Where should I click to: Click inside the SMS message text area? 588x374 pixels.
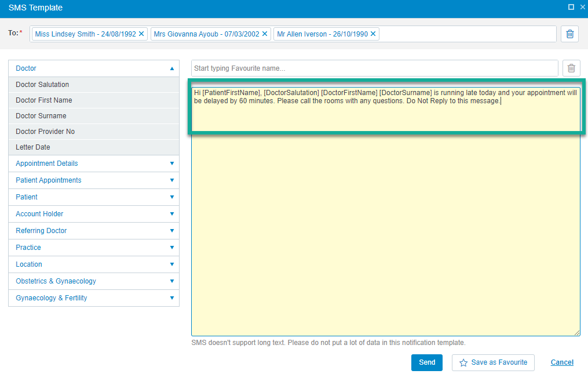pyautogui.click(x=385, y=212)
